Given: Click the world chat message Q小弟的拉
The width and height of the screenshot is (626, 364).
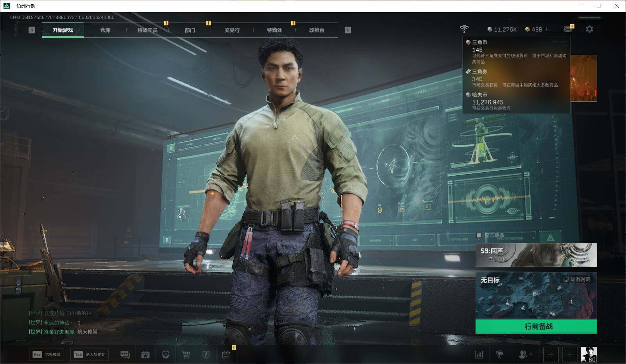Looking at the screenshot, I should tap(60, 313).
